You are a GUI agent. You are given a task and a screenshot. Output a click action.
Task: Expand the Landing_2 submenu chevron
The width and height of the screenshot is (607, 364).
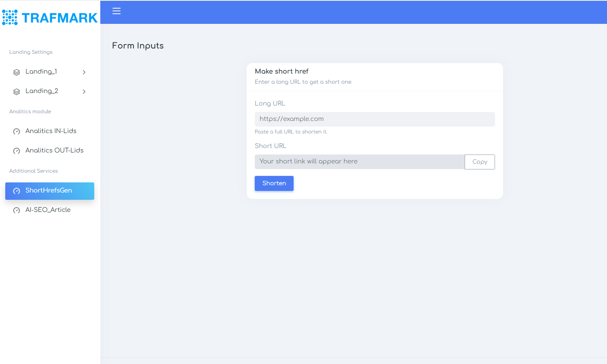[x=84, y=91]
